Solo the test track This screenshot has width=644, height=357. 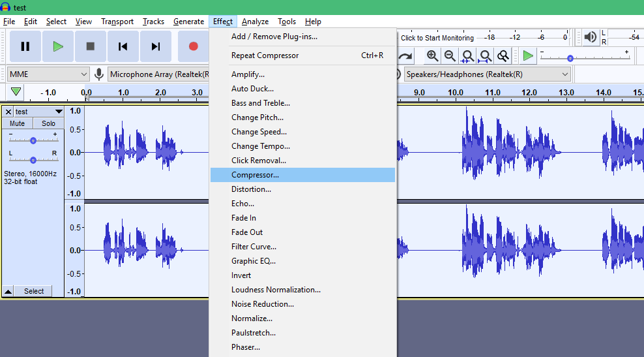click(49, 123)
